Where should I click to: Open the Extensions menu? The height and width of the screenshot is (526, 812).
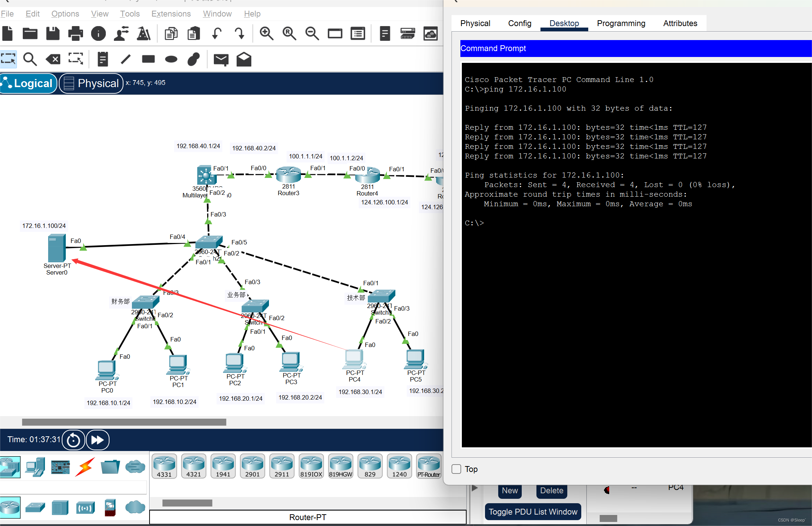[171, 14]
